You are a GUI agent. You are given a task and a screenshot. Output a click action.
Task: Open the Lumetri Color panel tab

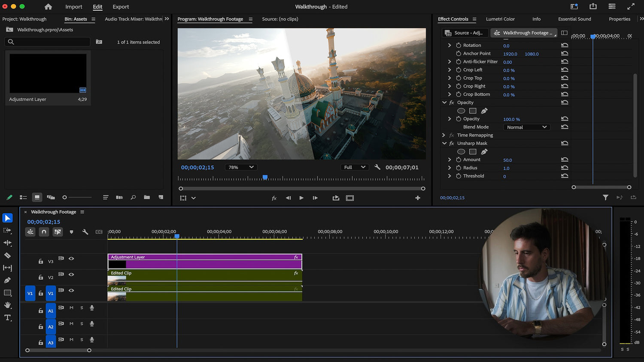[500, 19]
